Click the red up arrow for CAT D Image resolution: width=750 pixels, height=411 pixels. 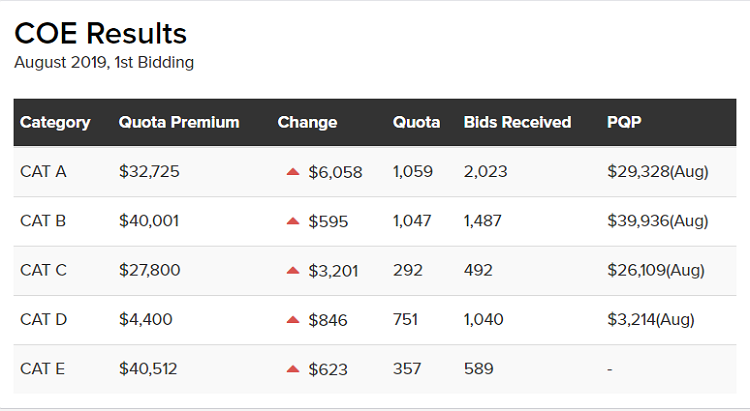293,320
